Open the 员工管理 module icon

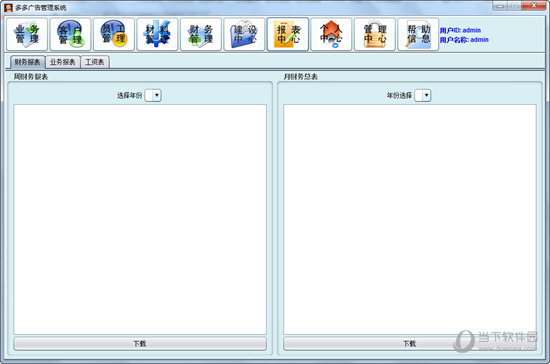(x=114, y=34)
